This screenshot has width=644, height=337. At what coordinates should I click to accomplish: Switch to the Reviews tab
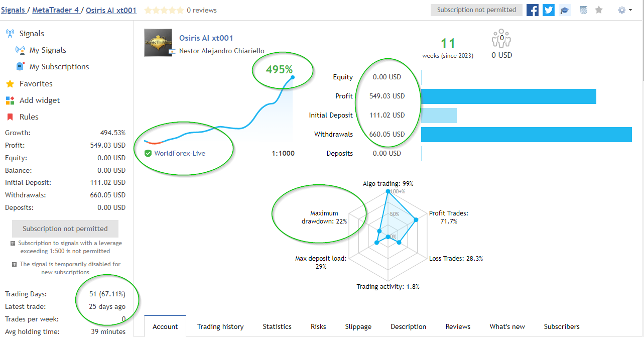click(458, 326)
